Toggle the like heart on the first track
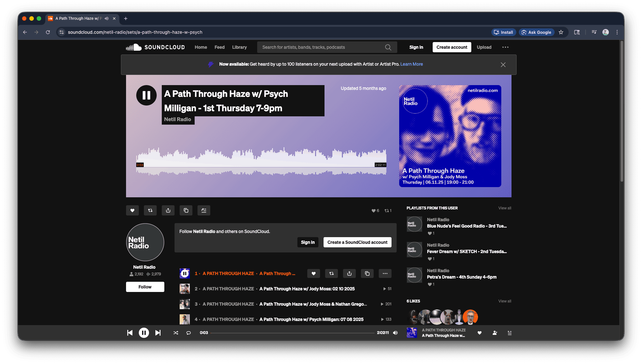642x364 pixels. click(x=313, y=273)
